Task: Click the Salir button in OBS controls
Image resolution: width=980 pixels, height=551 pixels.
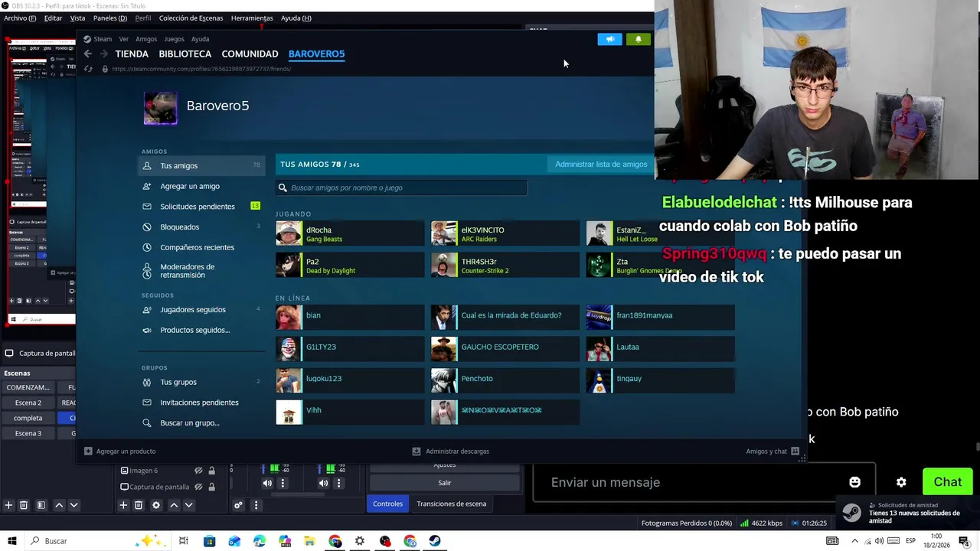Action: (445, 483)
